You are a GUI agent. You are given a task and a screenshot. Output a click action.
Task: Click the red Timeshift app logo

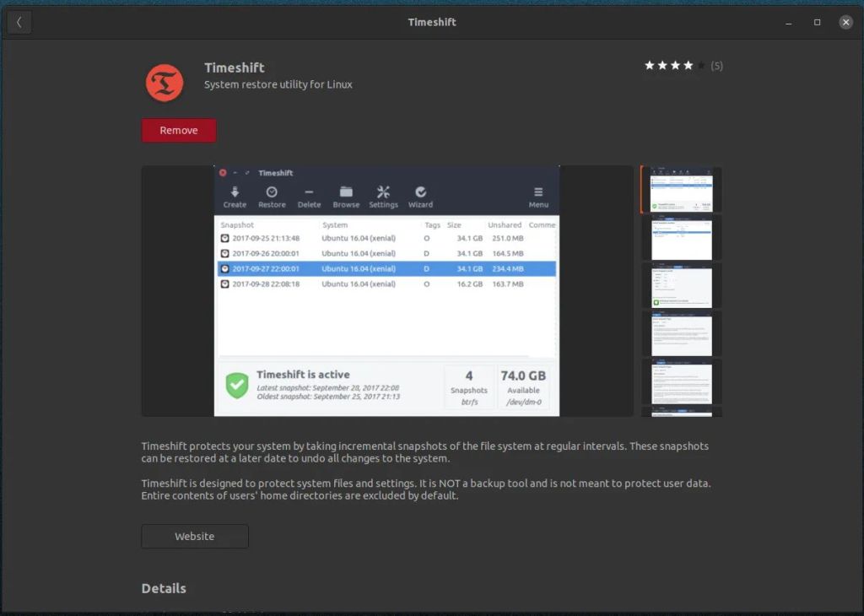pyautogui.click(x=165, y=83)
